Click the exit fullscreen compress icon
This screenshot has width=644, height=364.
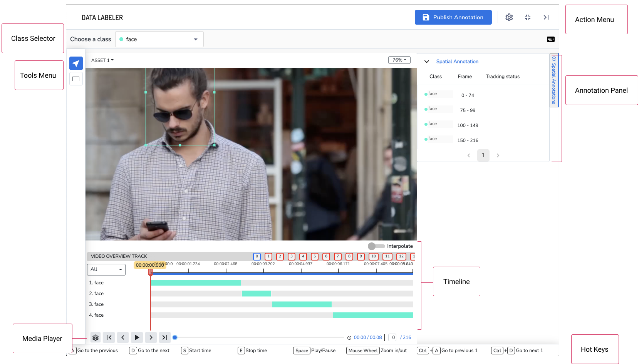coord(528,17)
